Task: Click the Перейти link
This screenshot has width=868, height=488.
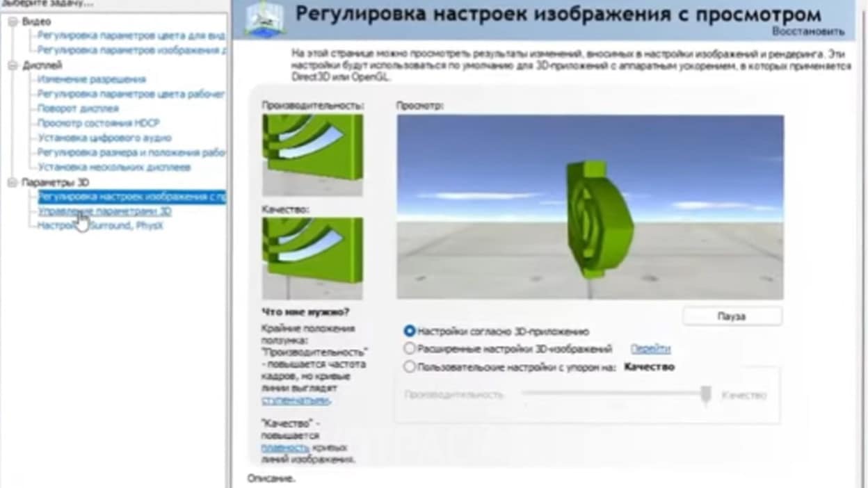Action: pos(650,349)
